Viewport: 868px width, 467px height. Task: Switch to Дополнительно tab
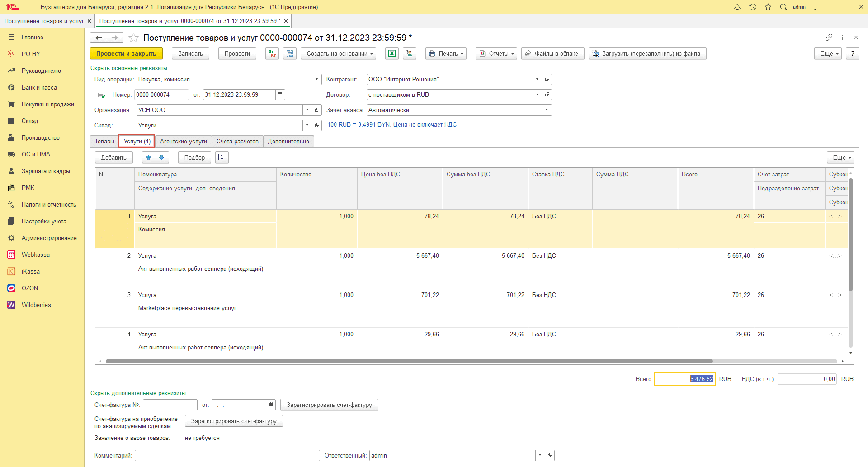288,141
